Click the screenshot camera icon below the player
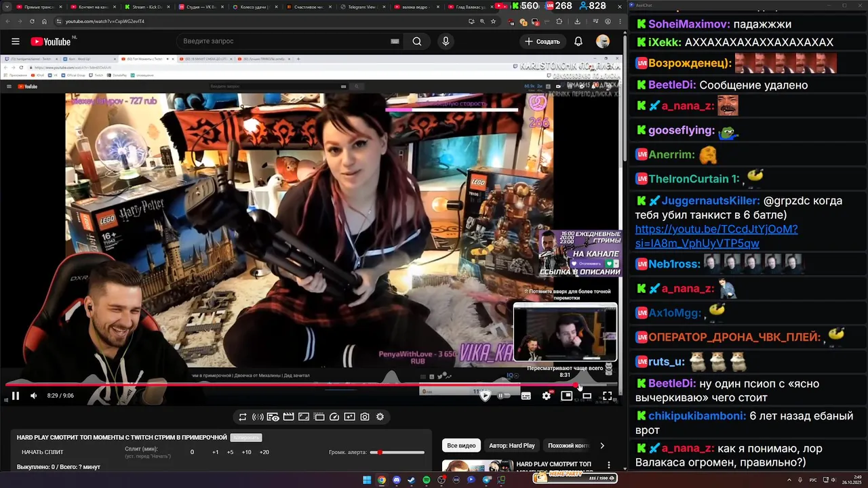 click(365, 417)
